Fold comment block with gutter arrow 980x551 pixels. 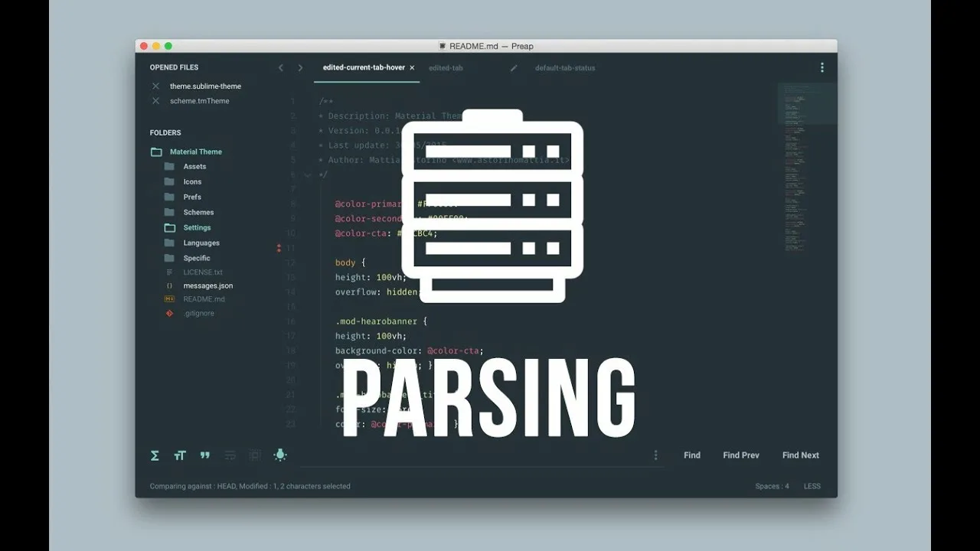pyautogui.click(x=308, y=175)
